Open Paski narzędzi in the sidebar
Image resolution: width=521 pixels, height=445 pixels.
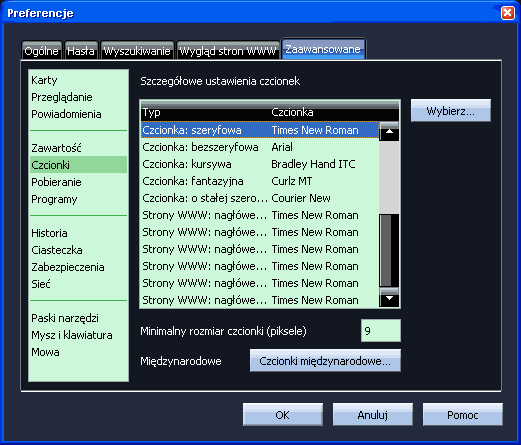point(78,318)
